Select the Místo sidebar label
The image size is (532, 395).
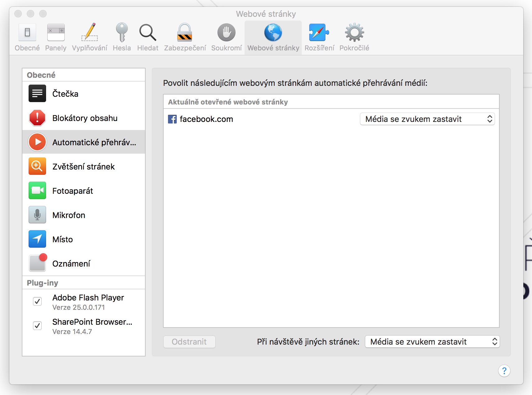pyautogui.click(x=63, y=239)
